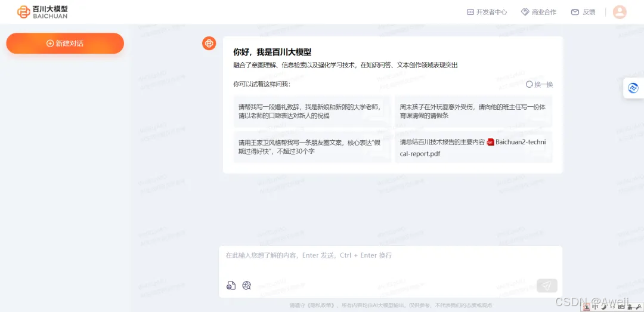Toggle the 中 Chinese mode tray icon
The image size is (644, 312).
595,307
